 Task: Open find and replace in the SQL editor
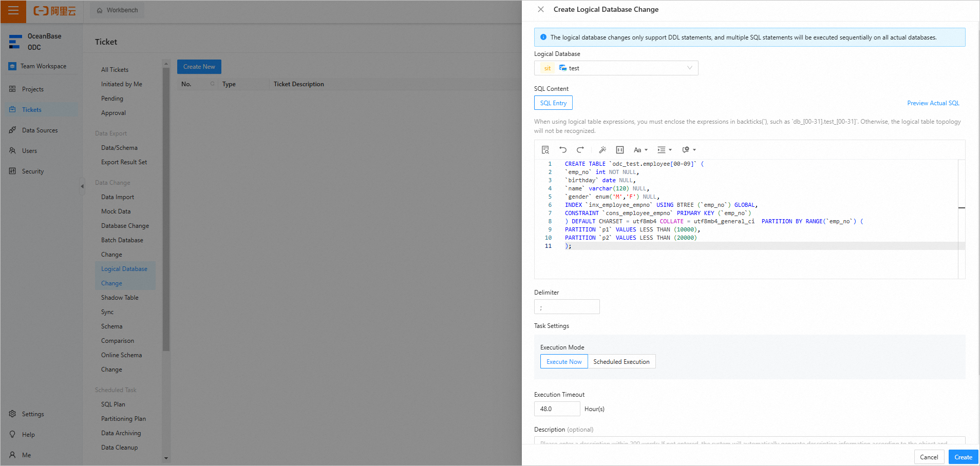545,149
